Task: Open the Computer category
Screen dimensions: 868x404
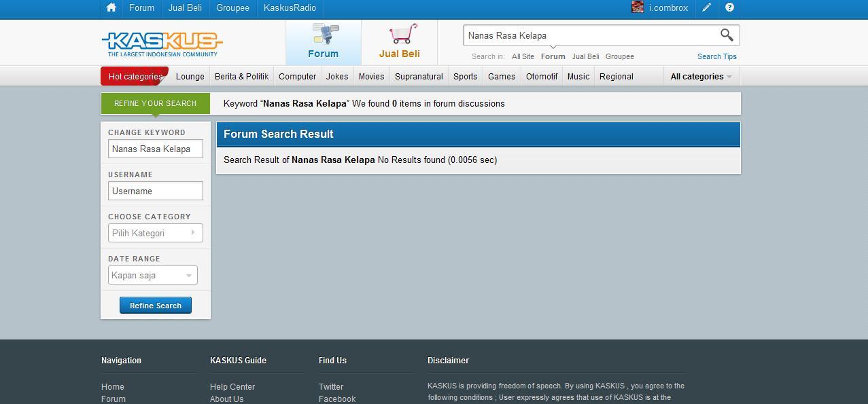Action: point(297,76)
